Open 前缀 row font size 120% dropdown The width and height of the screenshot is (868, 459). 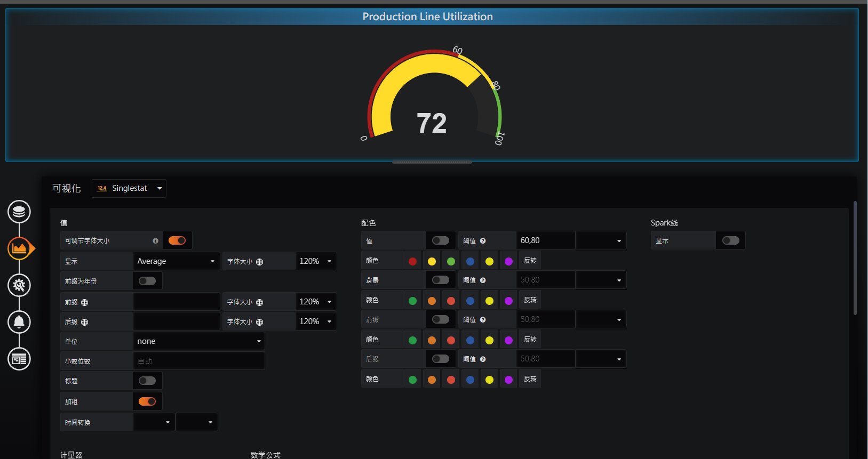[316, 302]
